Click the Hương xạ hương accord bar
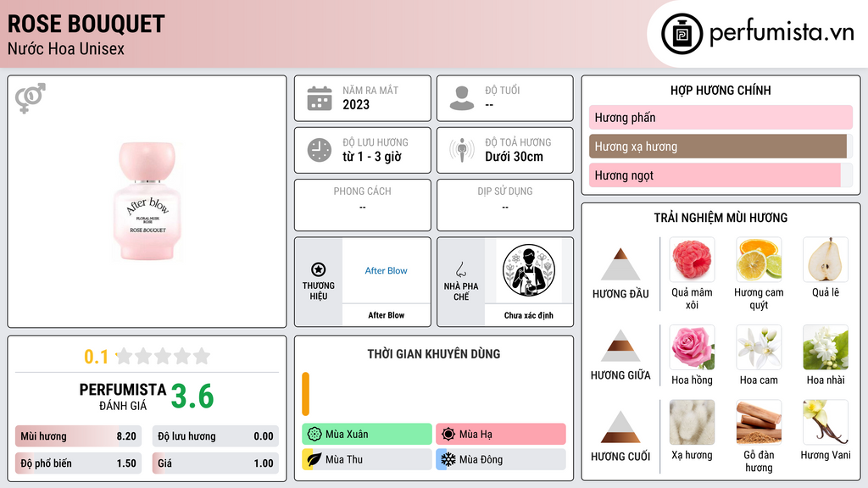The width and height of the screenshot is (868, 488). 721,147
